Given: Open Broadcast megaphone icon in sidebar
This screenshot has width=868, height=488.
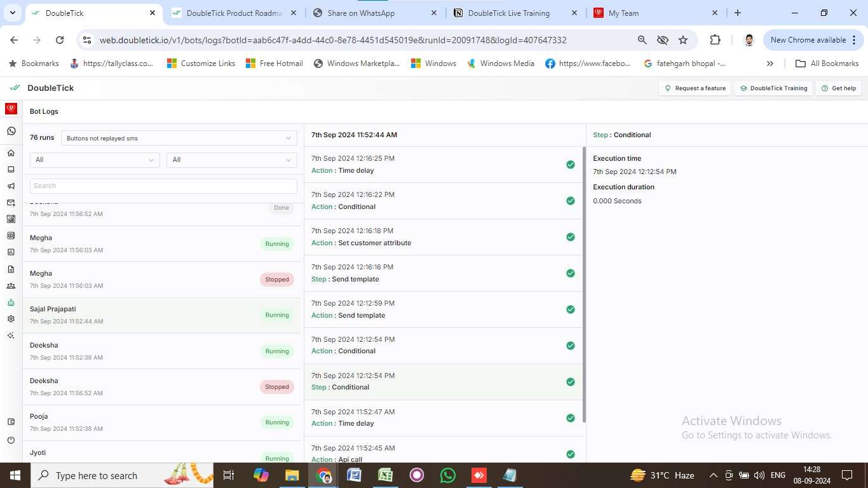Looking at the screenshot, I should (11, 186).
